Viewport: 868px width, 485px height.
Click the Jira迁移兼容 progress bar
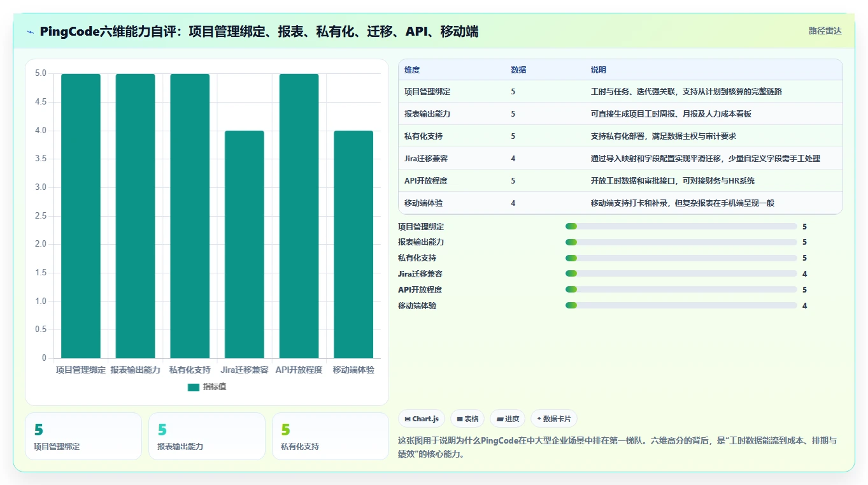click(681, 274)
